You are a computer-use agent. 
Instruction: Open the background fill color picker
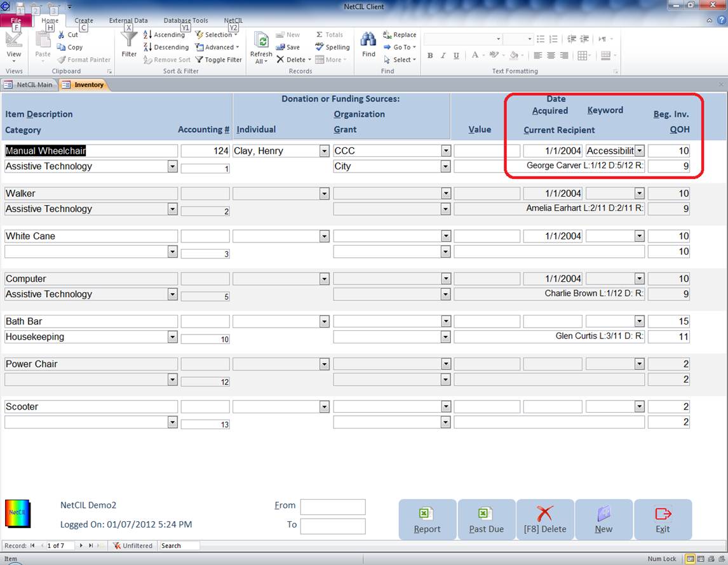click(516, 55)
